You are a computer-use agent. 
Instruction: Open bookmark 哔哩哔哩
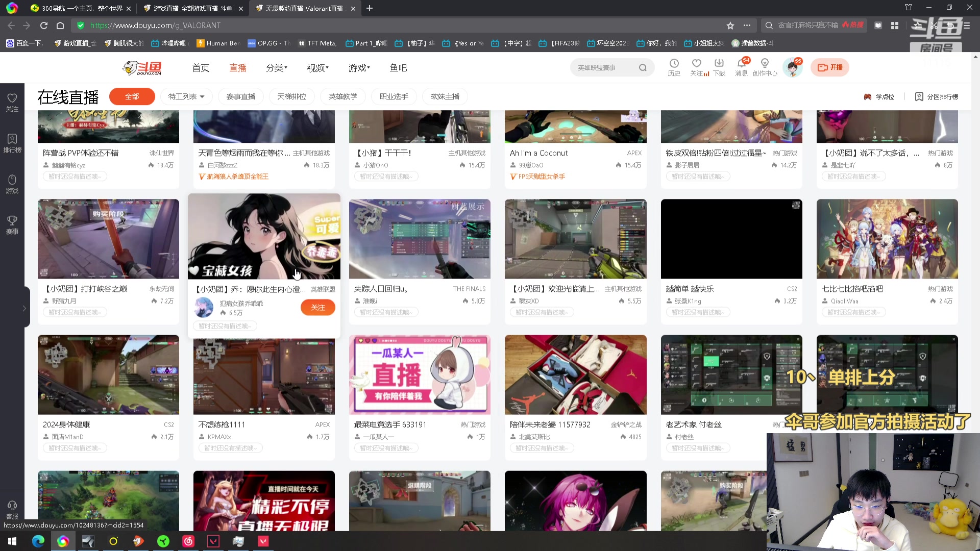click(x=168, y=43)
